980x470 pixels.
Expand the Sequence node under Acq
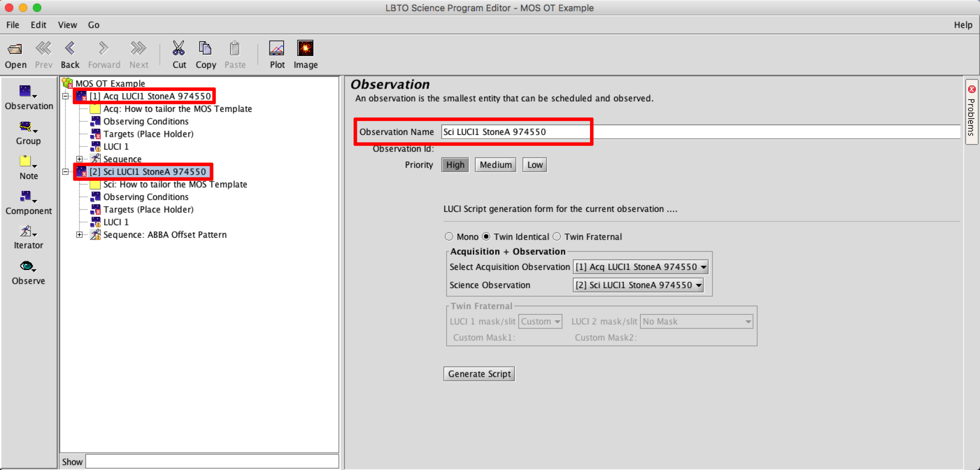[79, 159]
